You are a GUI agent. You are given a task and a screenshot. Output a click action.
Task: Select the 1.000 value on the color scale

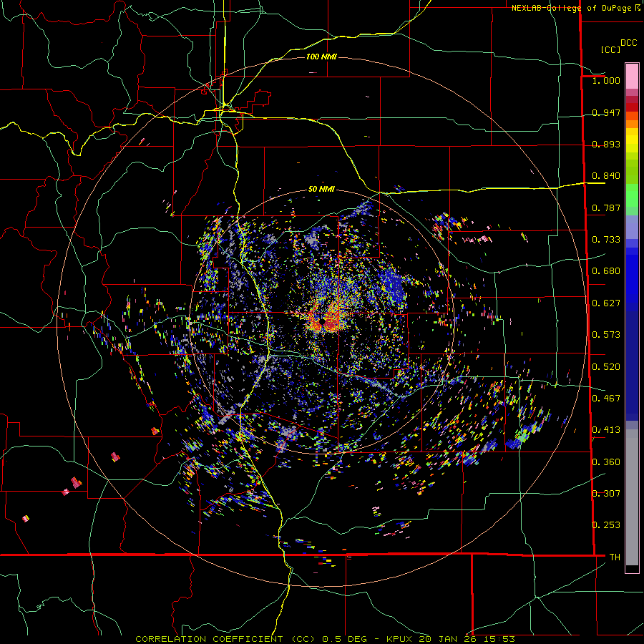point(606,80)
